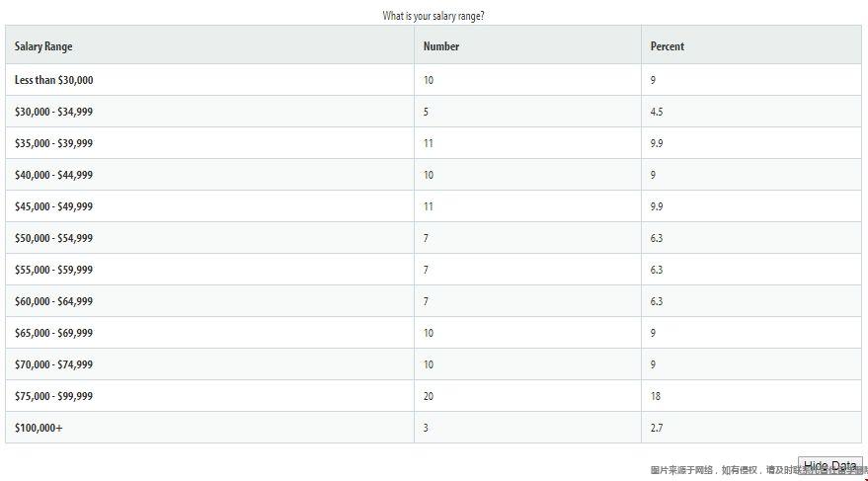Click the '$30,000 - $34,999' row label
The width and height of the screenshot is (868, 481).
(x=53, y=112)
